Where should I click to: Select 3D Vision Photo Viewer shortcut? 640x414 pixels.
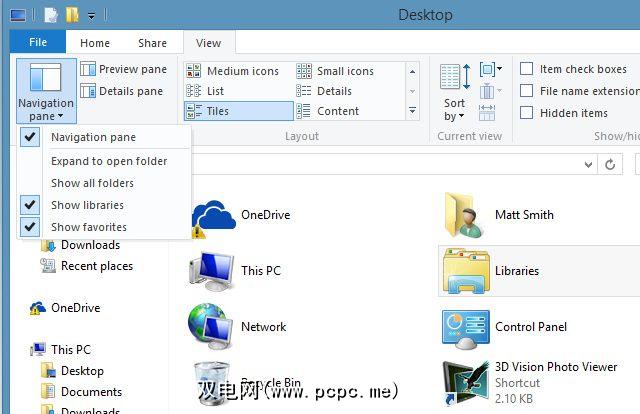point(530,383)
